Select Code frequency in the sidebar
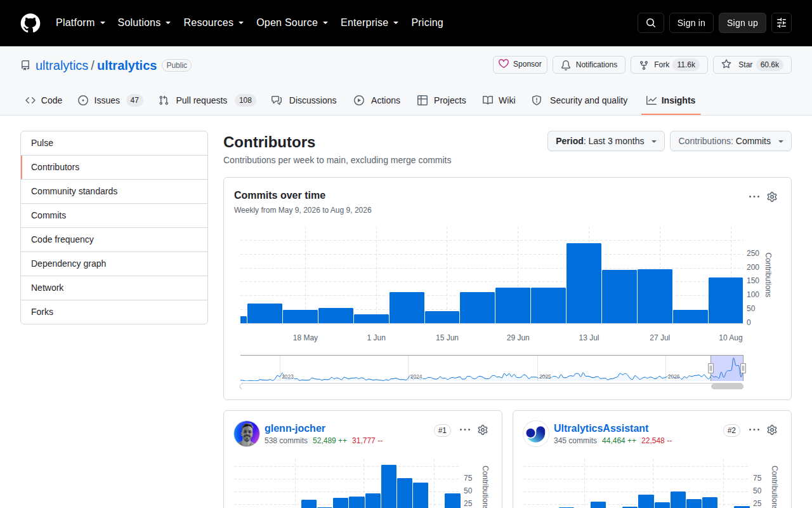The height and width of the screenshot is (508, 812). tap(114, 239)
